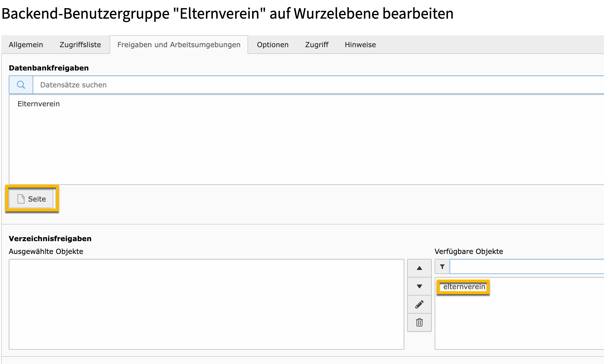Switch to the Zugriff tab
Viewport: 604px width, 364px height.
tap(316, 45)
